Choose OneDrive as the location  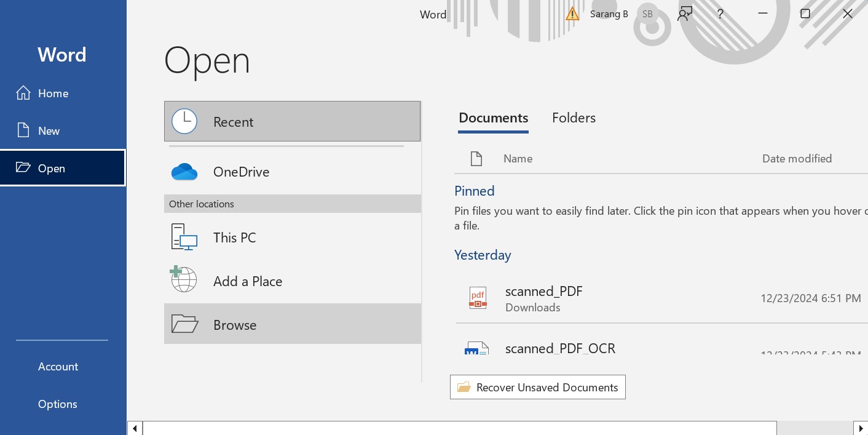point(293,172)
